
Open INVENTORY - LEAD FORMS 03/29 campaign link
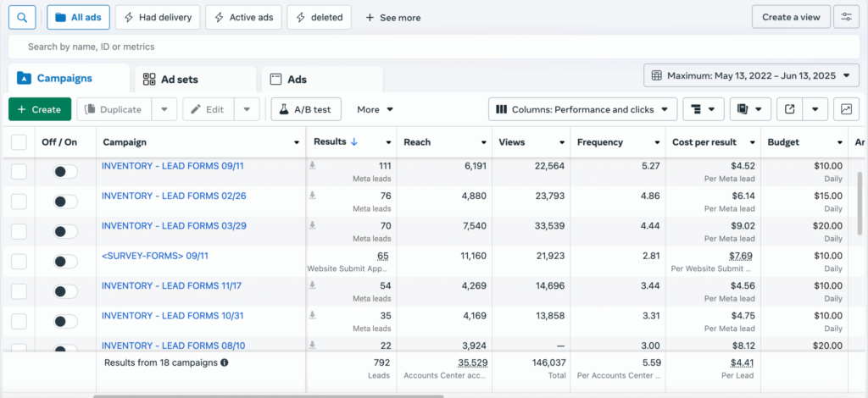point(172,225)
